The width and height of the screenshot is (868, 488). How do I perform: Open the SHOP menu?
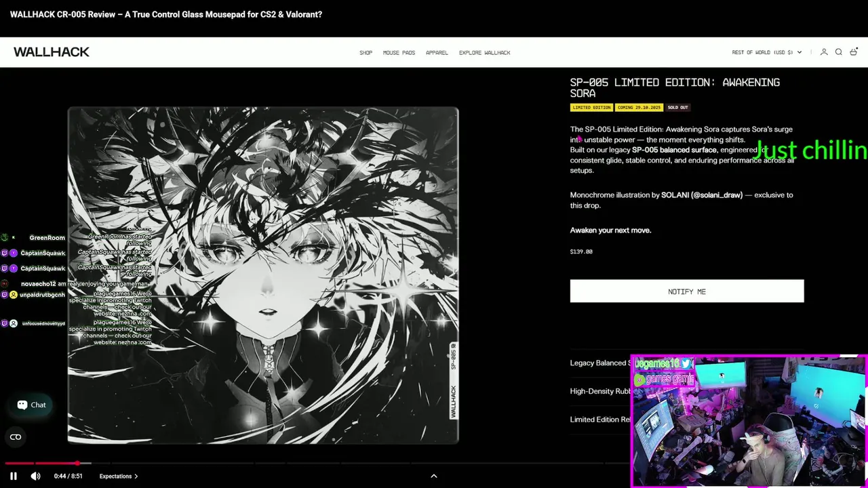[x=366, y=52]
